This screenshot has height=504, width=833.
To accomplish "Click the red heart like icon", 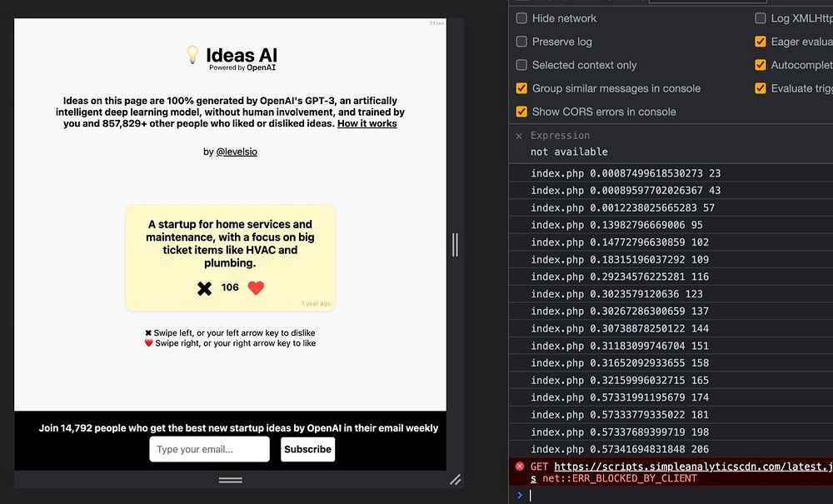I will pyautogui.click(x=256, y=288).
